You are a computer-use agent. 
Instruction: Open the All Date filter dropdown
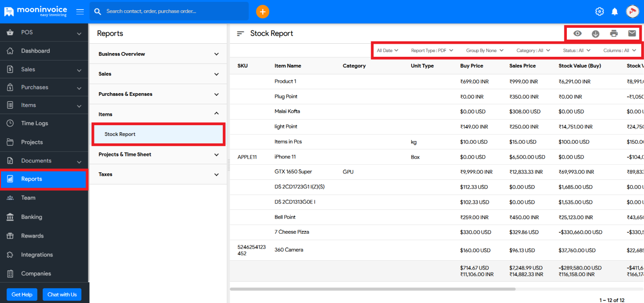387,50
